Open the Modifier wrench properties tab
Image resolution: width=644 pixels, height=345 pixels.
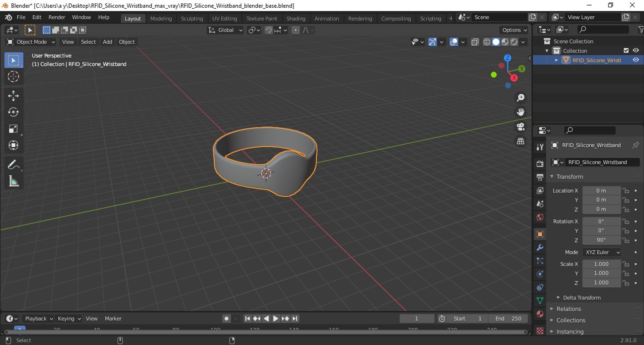point(540,248)
